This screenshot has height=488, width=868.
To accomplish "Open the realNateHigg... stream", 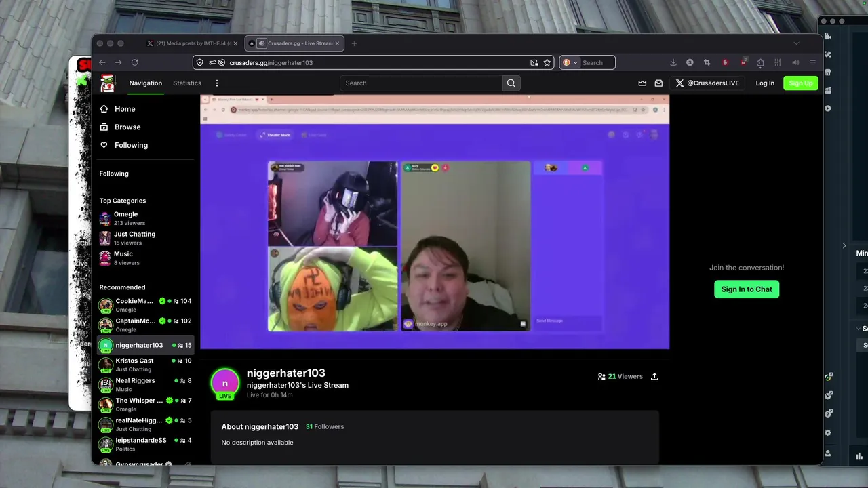I will (x=146, y=424).
